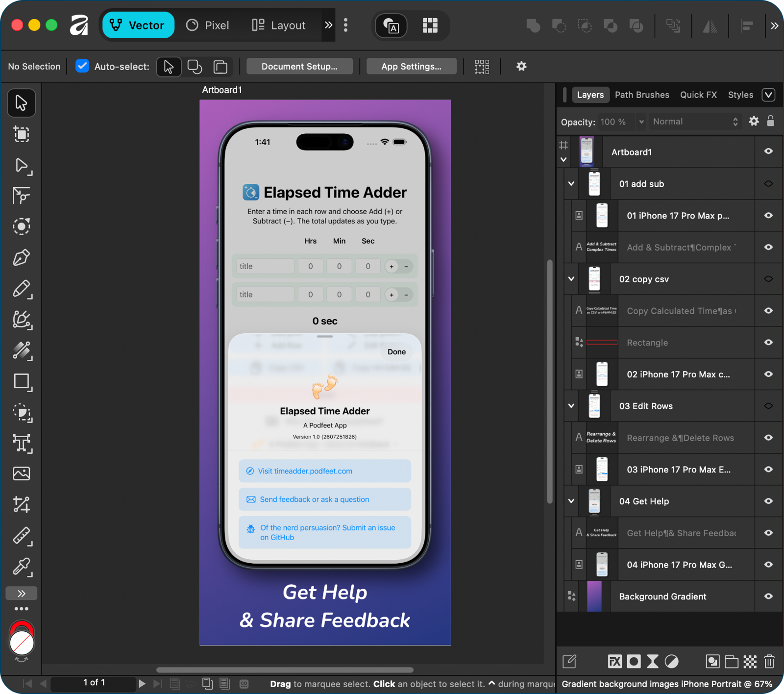Toggle the Auto-select checkbox

point(82,66)
